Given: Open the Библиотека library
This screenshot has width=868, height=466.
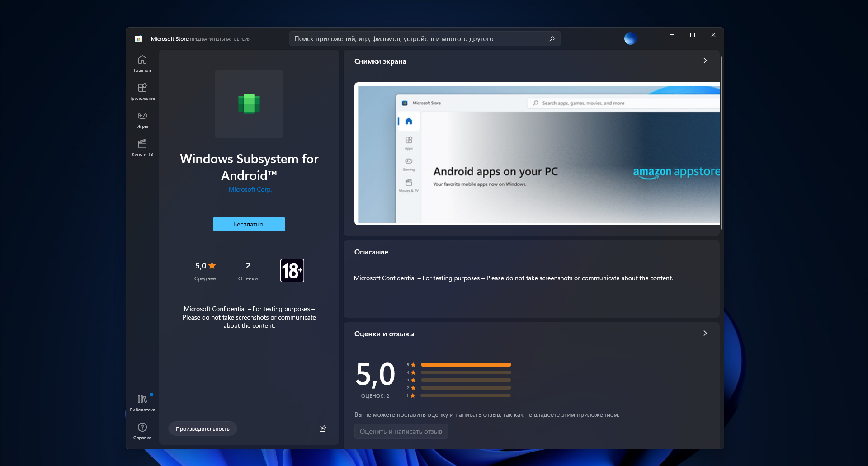Looking at the screenshot, I should pos(142,403).
